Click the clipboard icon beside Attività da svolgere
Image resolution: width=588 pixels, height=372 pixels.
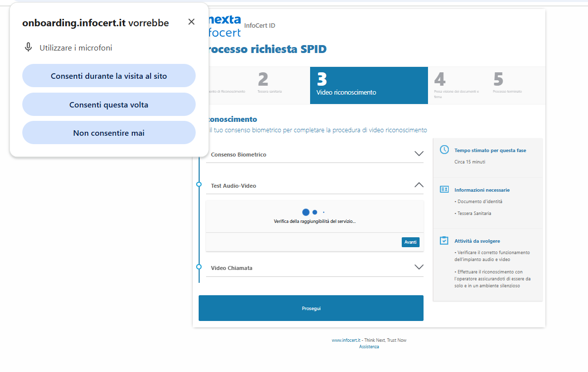(x=444, y=241)
